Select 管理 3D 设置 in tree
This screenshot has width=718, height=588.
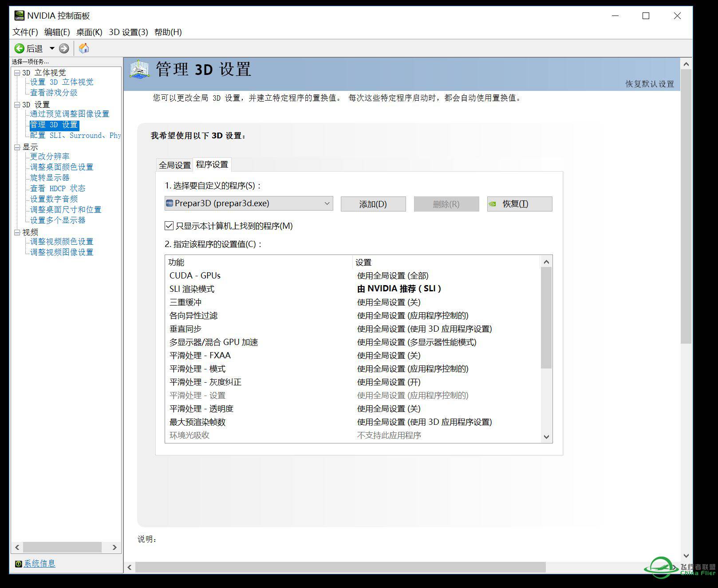[54, 125]
